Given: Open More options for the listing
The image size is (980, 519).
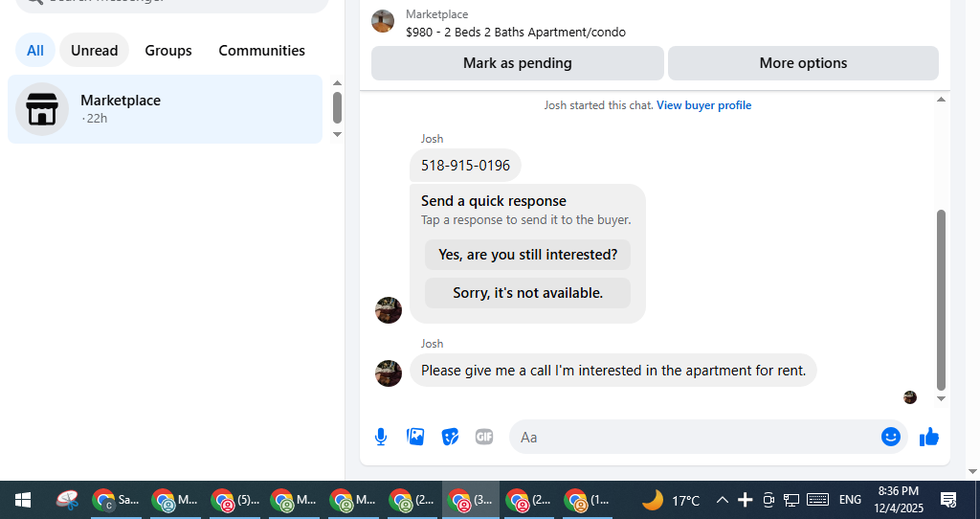Looking at the screenshot, I should pyautogui.click(x=803, y=63).
